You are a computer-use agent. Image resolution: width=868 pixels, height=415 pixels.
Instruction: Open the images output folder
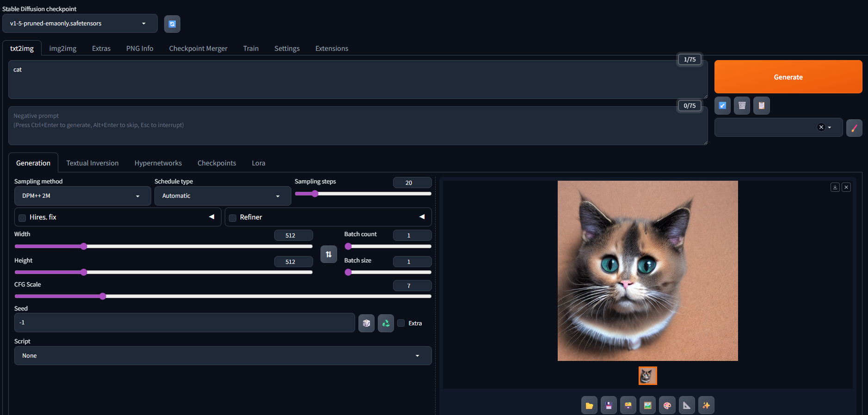click(x=589, y=405)
